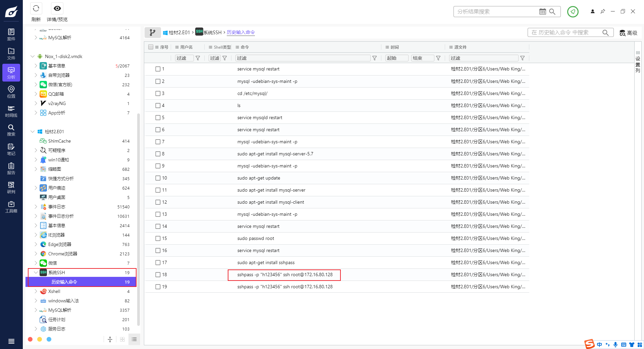Collapse the SSH system tree node

(36, 272)
